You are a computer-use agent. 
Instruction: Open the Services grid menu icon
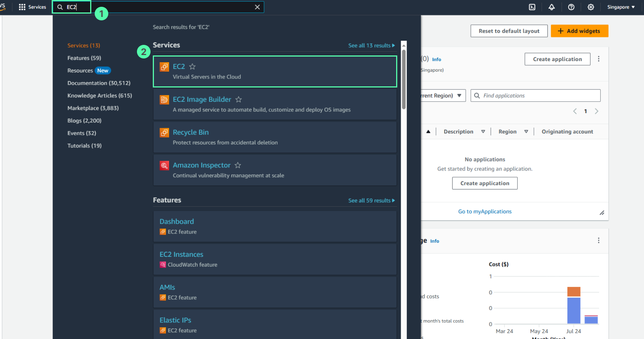(x=22, y=7)
